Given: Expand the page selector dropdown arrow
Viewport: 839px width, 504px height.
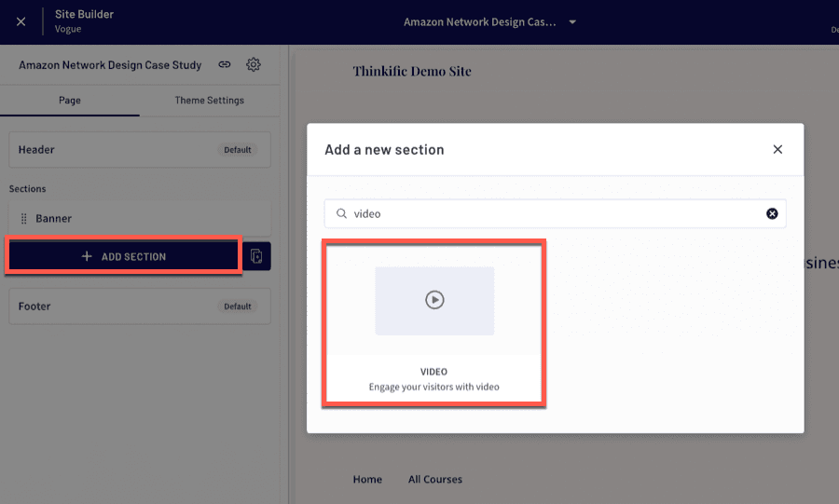Looking at the screenshot, I should click(x=572, y=22).
